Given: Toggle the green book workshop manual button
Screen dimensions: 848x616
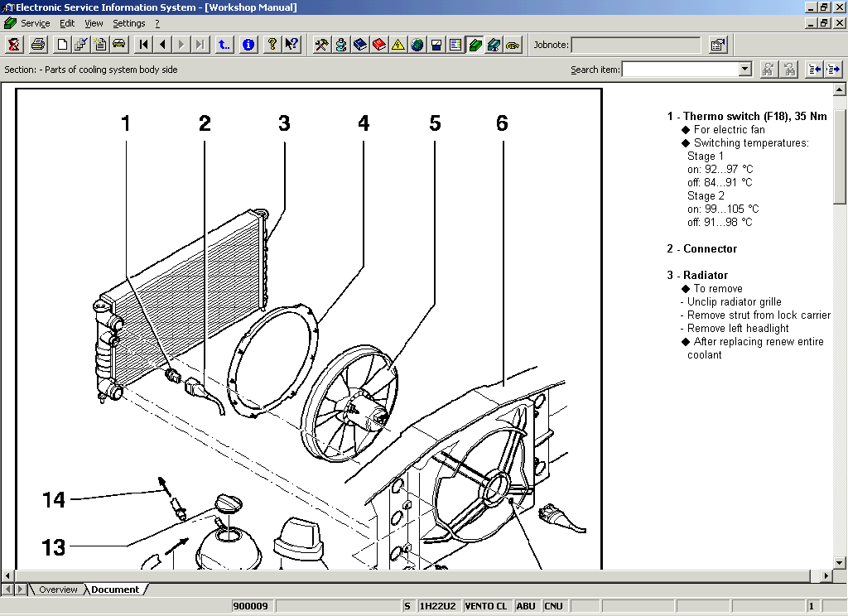Looking at the screenshot, I should tap(475, 45).
